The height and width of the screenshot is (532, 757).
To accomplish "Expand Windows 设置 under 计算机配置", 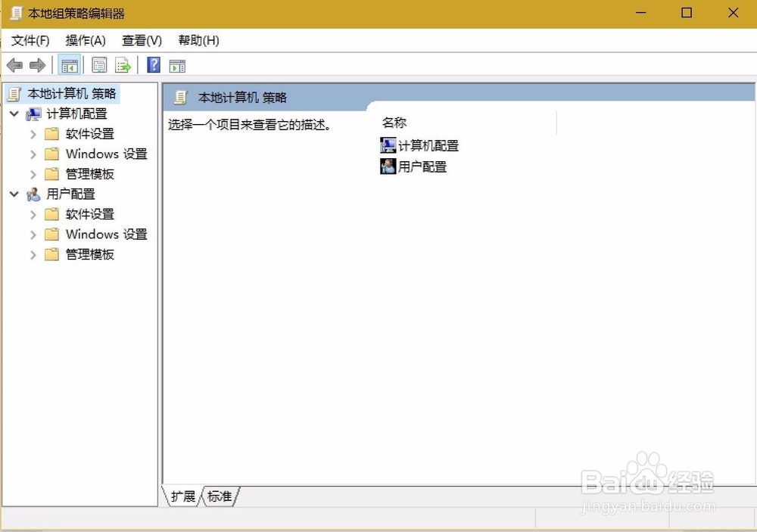I will 33,154.
